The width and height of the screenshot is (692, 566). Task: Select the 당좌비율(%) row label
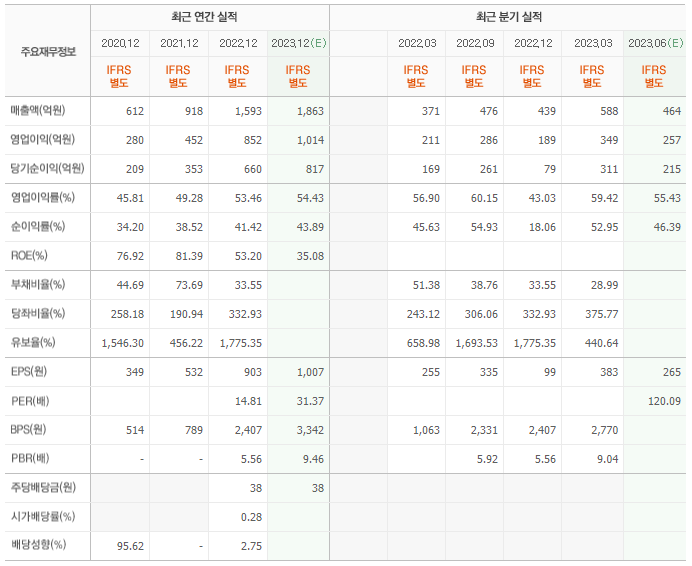point(38,313)
